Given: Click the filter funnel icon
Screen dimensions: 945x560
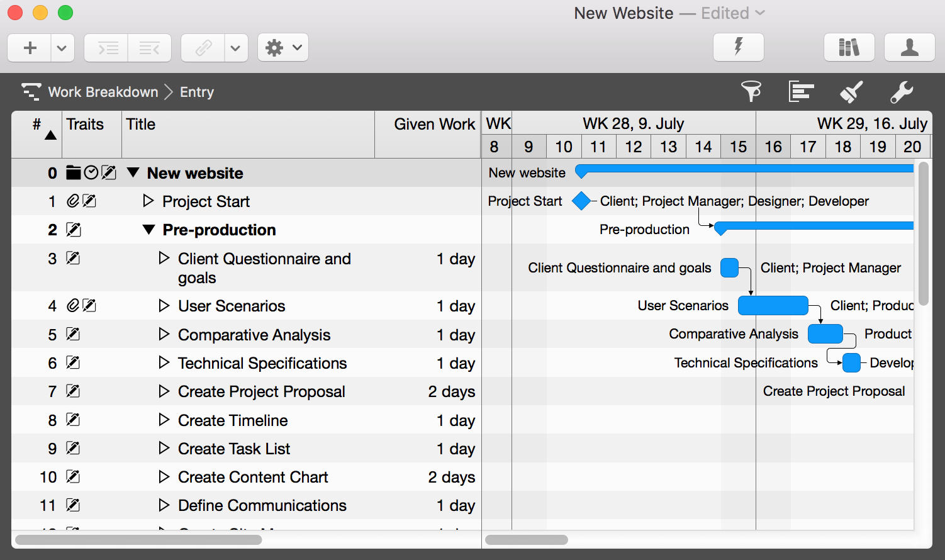Looking at the screenshot, I should [751, 92].
